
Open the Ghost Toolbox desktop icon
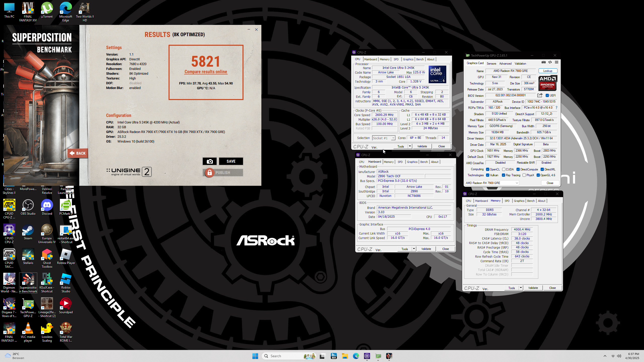pos(47,258)
